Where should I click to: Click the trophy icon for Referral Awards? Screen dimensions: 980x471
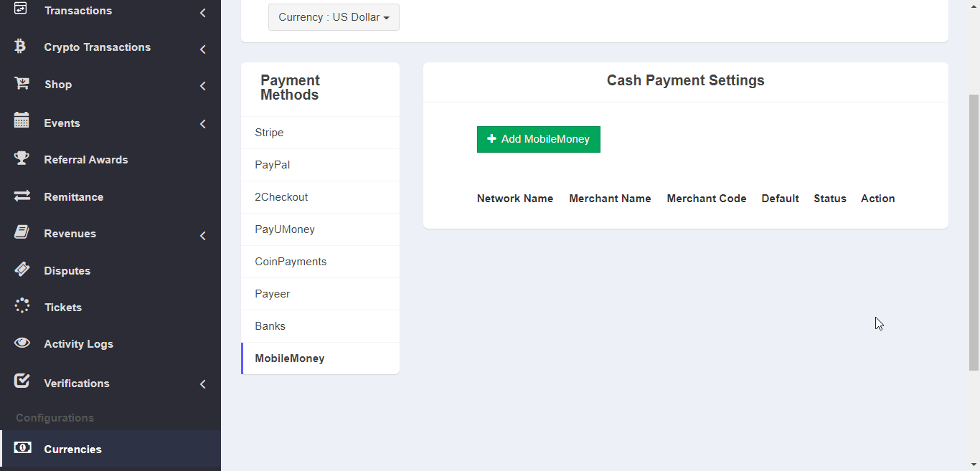point(22,158)
